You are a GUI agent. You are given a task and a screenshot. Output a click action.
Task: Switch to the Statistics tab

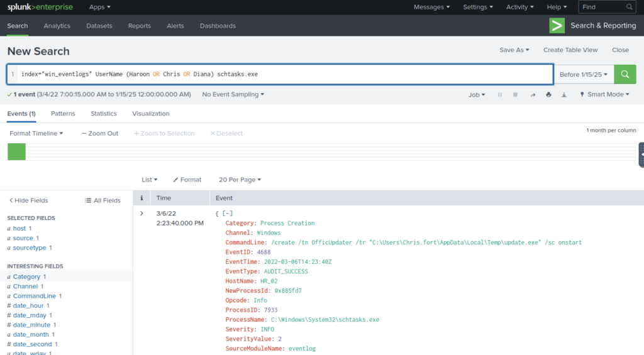(104, 114)
